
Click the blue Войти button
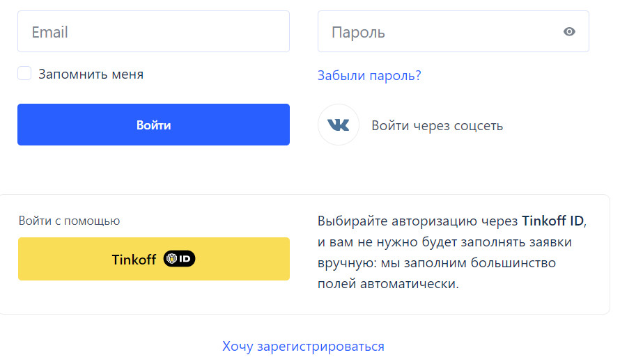pyautogui.click(x=153, y=125)
